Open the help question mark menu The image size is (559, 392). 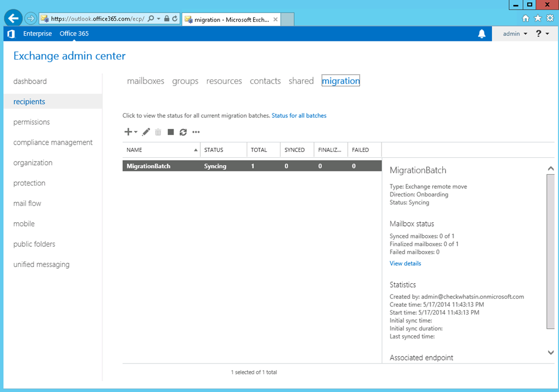542,33
